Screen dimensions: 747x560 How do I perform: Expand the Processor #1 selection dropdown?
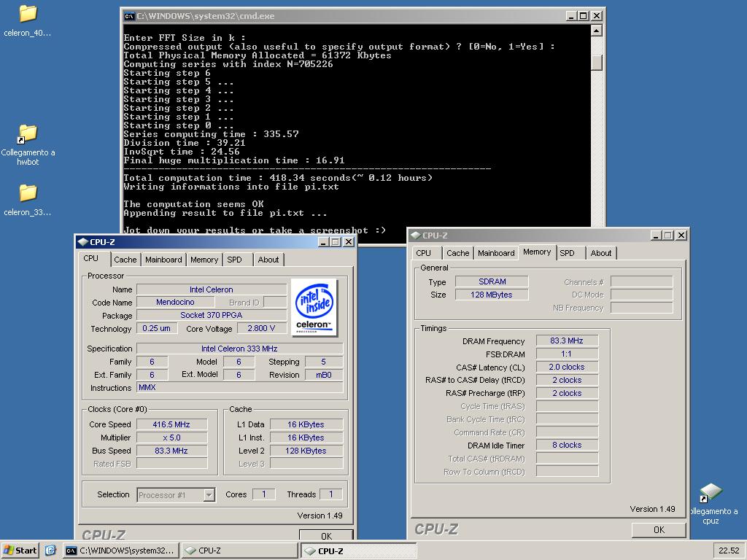209,495
